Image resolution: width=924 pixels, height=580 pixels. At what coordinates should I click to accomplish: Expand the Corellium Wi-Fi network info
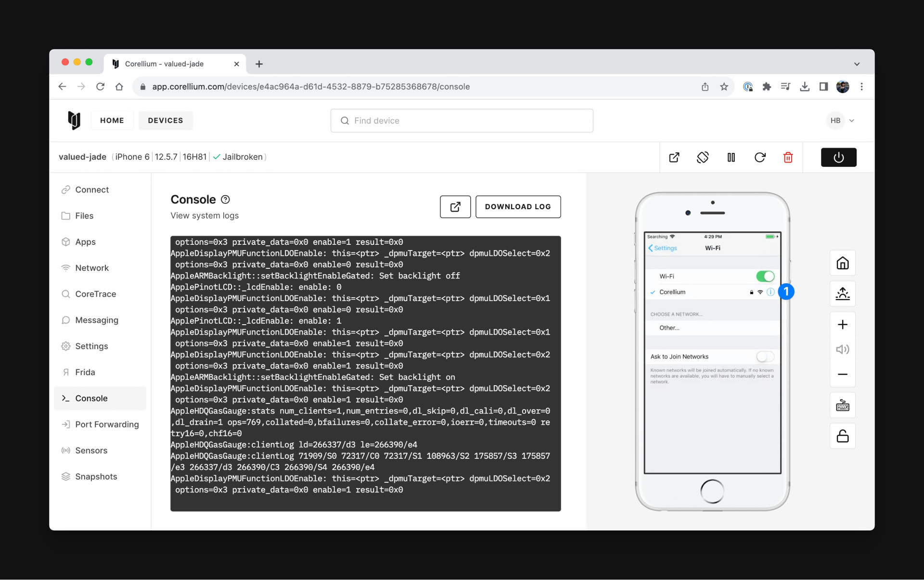(770, 291)
